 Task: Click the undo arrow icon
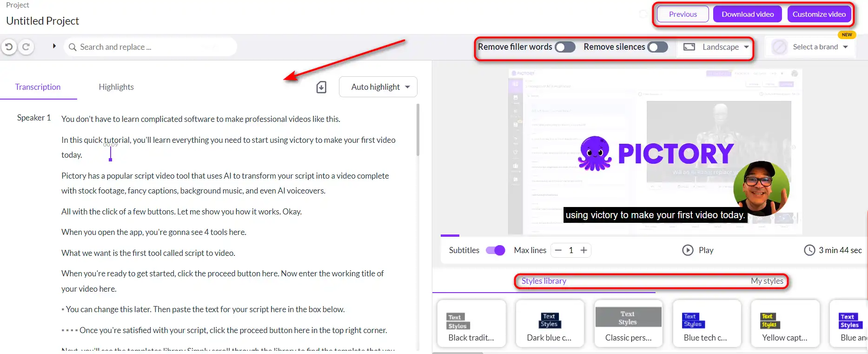pos(9,47)
